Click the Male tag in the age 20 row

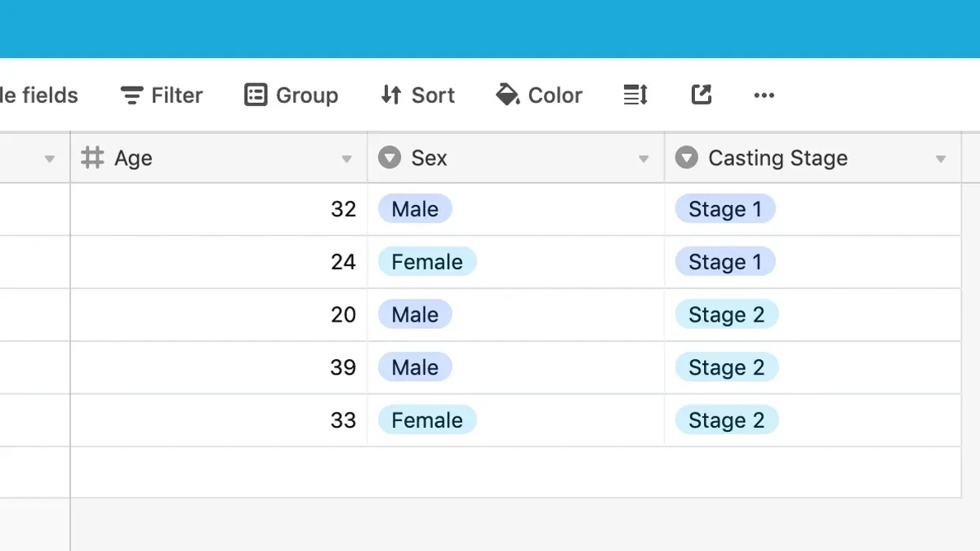coord(415,315)
